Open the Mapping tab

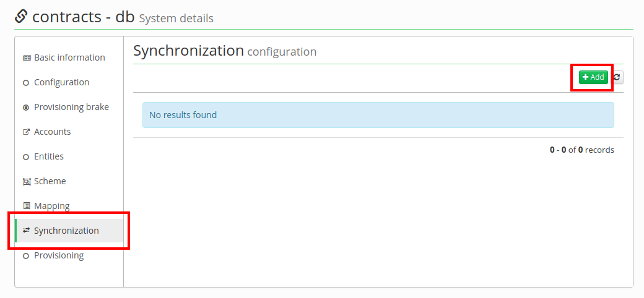69,205
